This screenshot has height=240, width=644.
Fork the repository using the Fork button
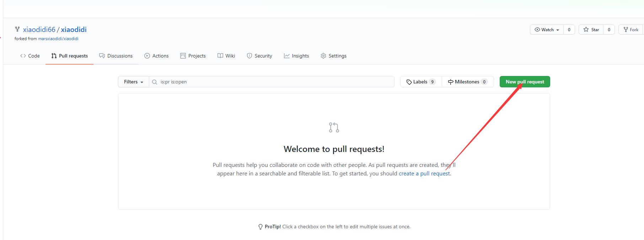pos(631,29)
